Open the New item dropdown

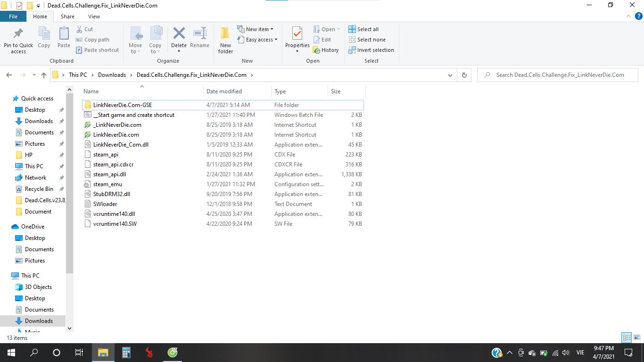(256, 29)
